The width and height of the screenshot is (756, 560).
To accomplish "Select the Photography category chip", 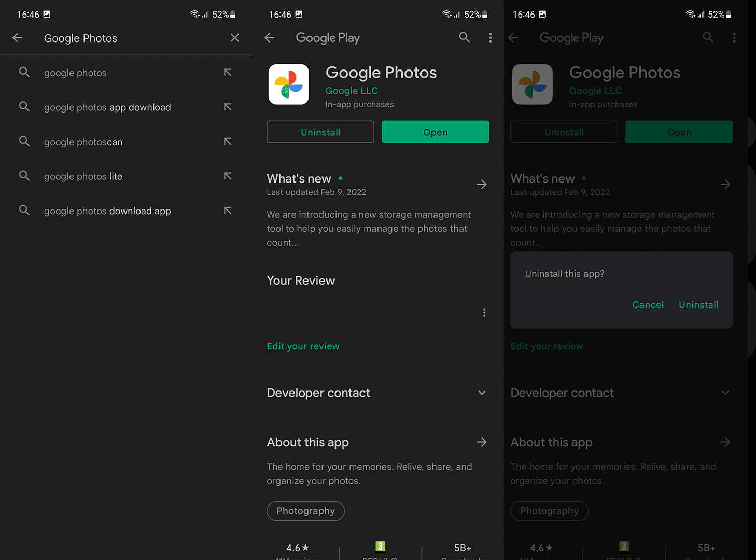I will point(305,511).
